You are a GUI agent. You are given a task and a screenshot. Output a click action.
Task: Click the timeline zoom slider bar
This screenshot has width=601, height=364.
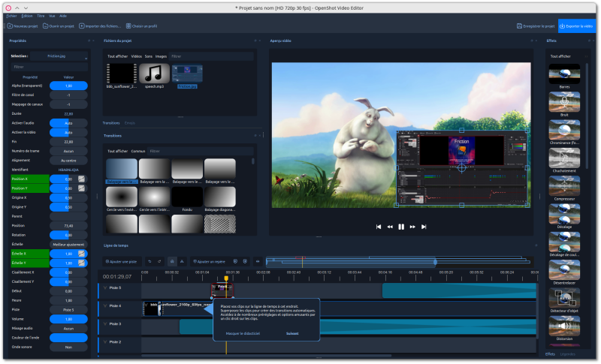pos(349,261)
